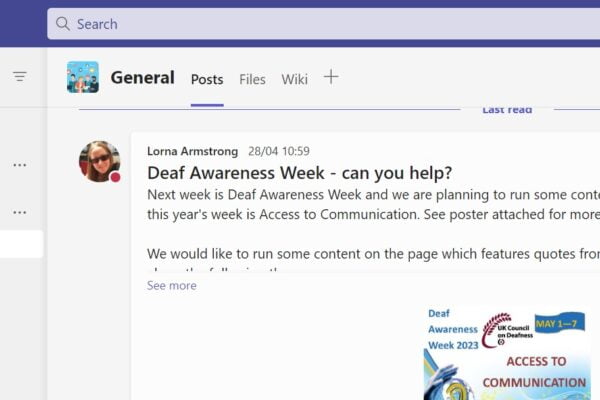600x400 pixels.
Task: Open the Deaf Awareness Week poster image
Action: pos(505,353)
